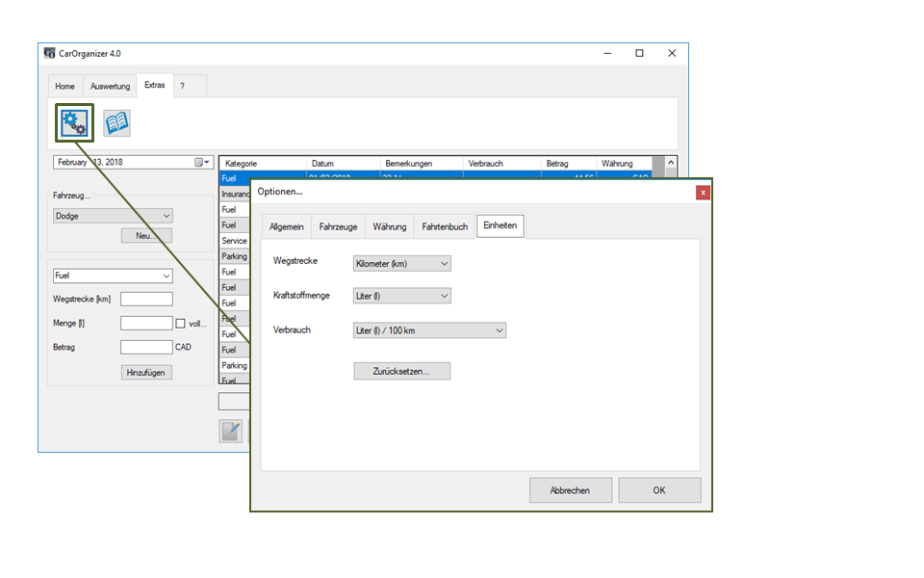The width and height of the screenshot is (924, 578).
Task: Select the Fahrtenbuch options tab
Action: tap(445, 227)
